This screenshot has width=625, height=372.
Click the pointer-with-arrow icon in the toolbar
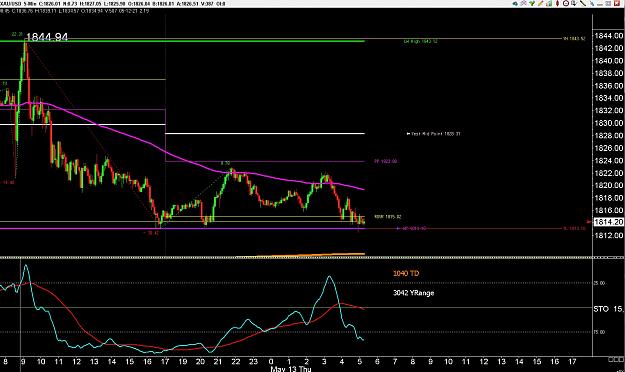coord(574,3)
